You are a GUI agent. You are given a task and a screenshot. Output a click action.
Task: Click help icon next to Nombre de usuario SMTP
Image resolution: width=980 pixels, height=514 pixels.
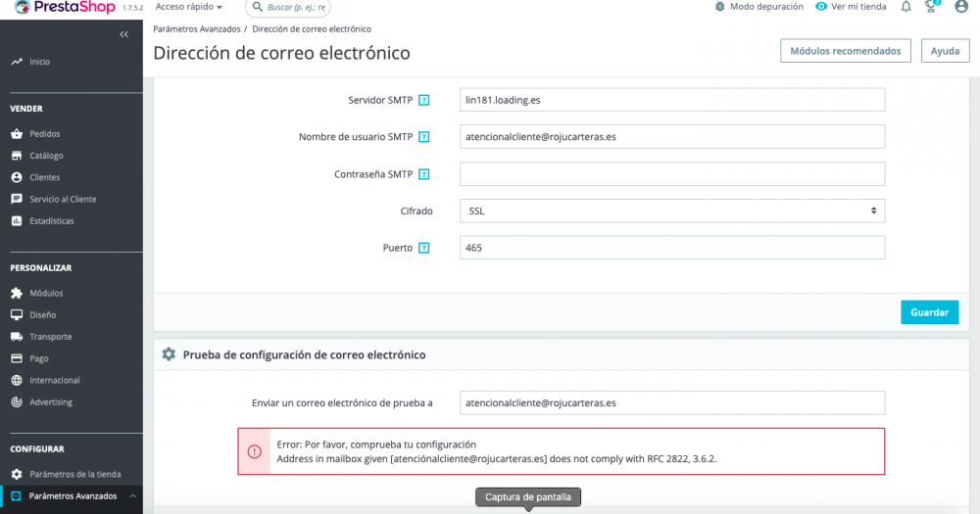click(x=424, y=137)
